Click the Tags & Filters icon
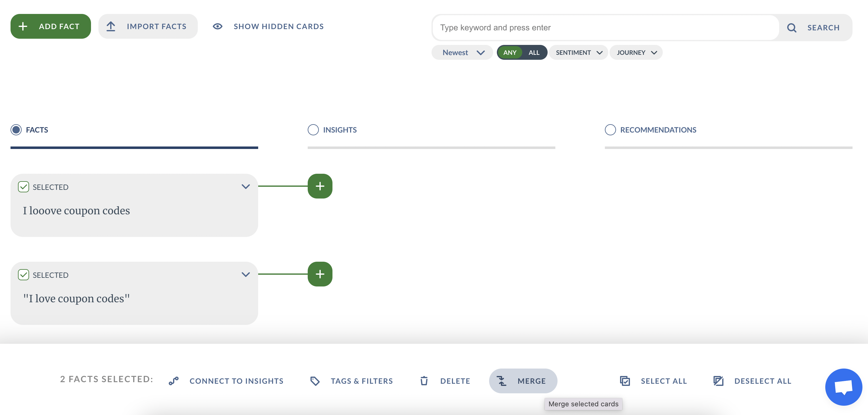 [315, 381]
